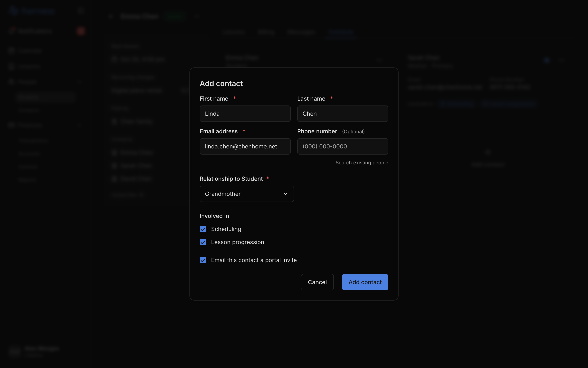Open the Relationship to Student dropdown
The height and width of the screenshot is (368, 588).
coord(247,194)
